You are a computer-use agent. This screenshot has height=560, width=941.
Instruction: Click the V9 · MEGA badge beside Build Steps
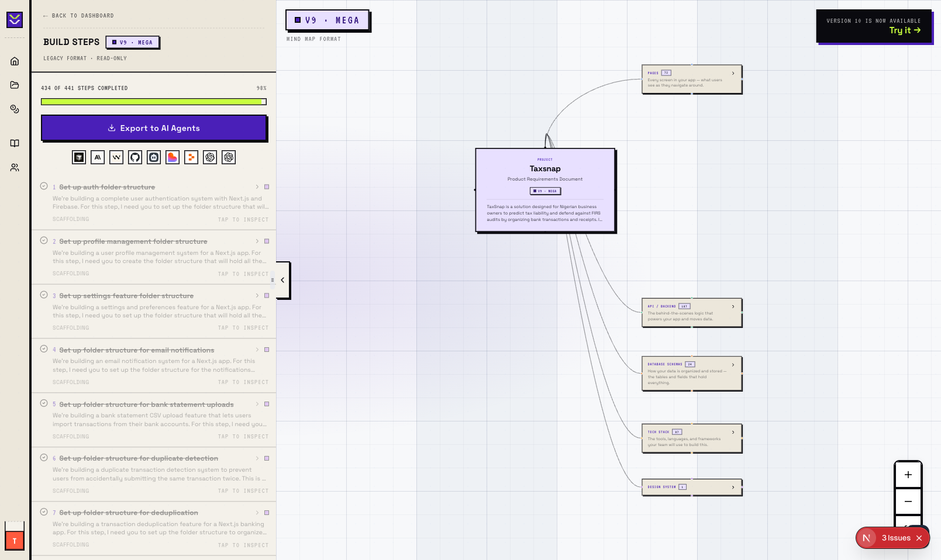(132, 42)
